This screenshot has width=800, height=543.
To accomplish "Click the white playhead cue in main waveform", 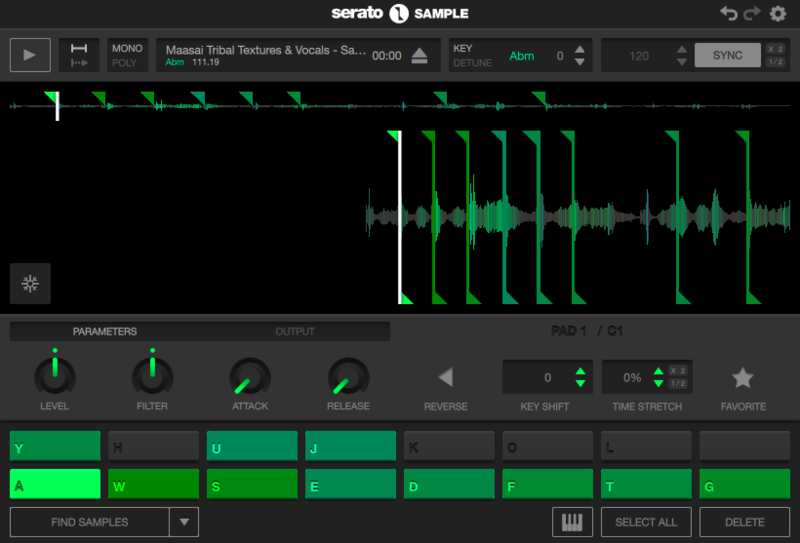I will 399,217.
